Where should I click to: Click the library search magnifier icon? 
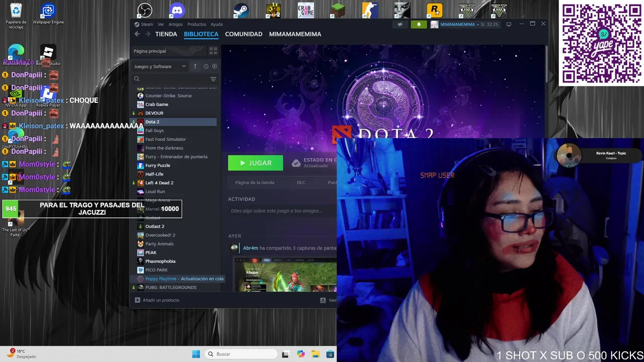136,79
